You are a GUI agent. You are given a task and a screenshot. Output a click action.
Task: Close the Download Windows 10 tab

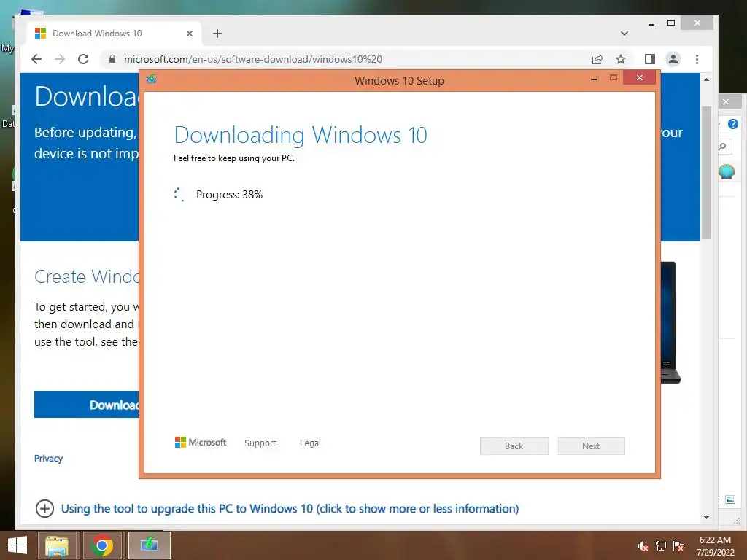point(190,34)
